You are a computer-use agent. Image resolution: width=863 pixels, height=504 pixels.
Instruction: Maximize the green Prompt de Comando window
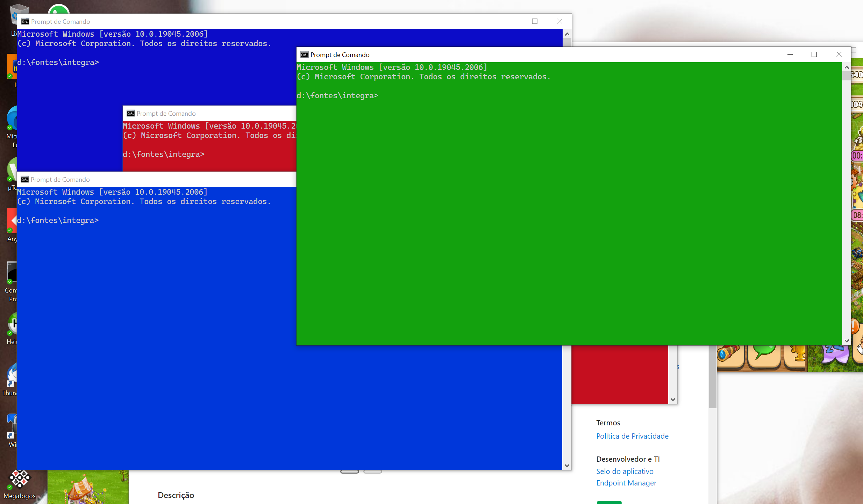814,55
